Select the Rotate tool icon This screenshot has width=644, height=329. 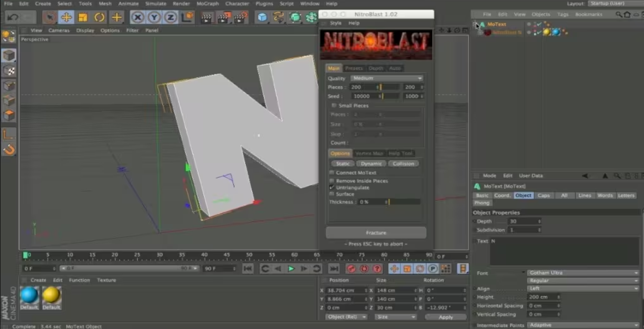click(100, 18)
